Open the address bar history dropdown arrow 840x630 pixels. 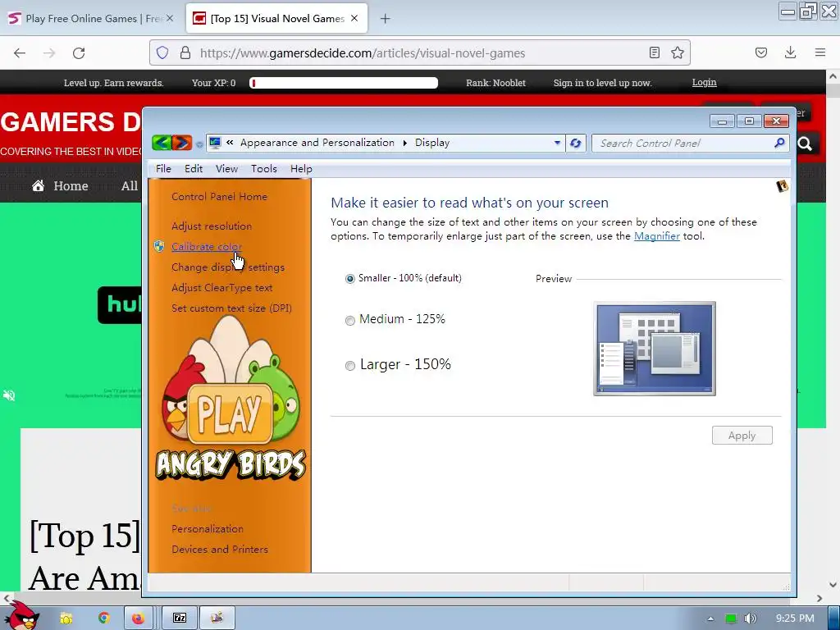557,143
